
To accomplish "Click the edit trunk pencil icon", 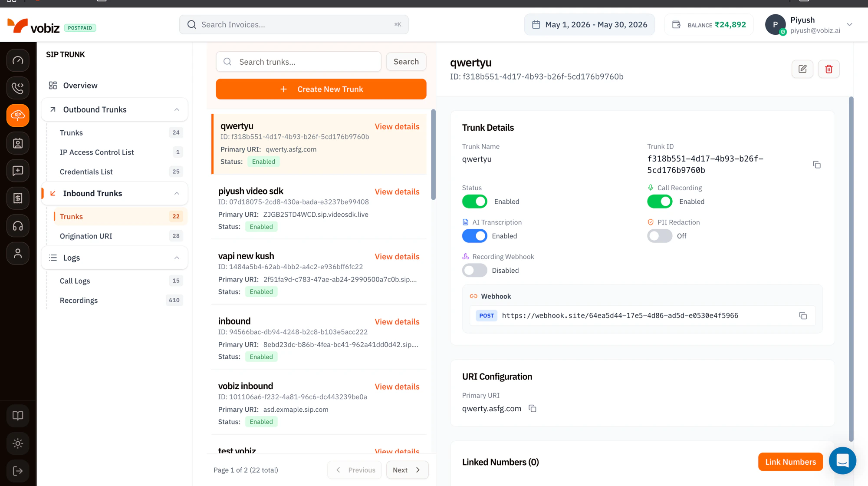I will (802, 69).
